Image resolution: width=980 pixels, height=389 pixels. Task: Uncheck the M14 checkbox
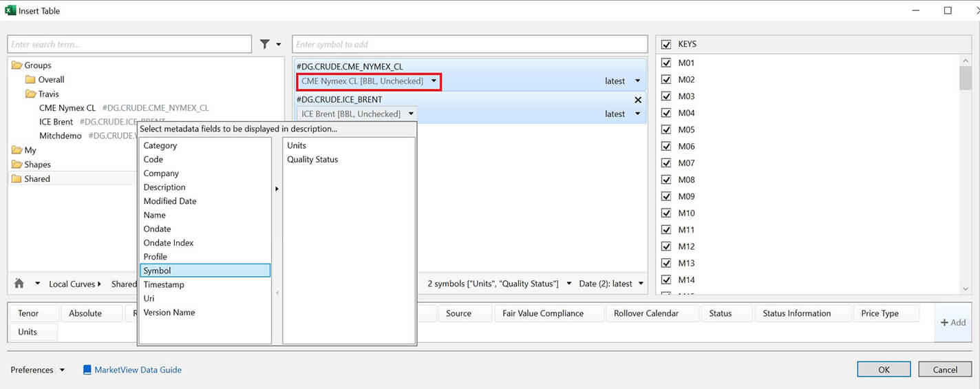pyautogui.click(x=666, y=280)
